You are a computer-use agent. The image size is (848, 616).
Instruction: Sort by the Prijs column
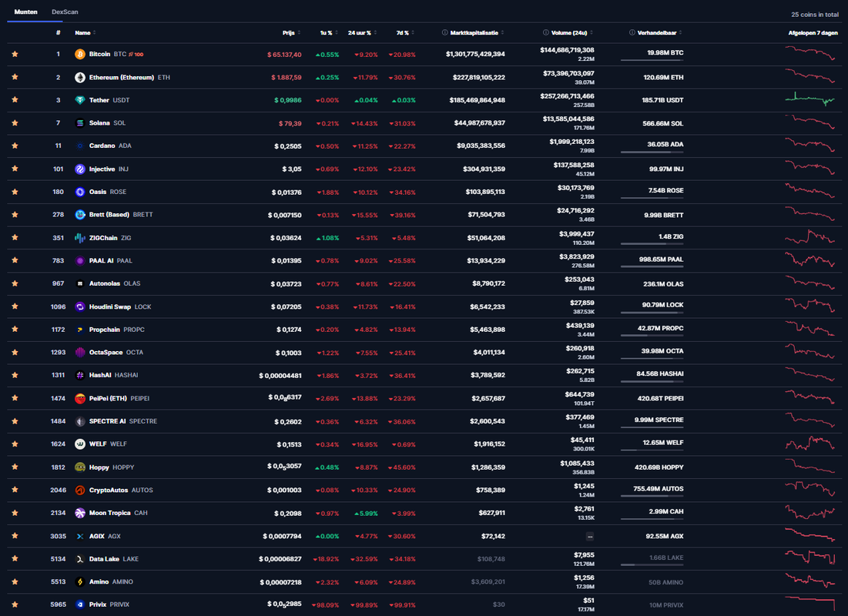pyautogui.click(x=291, y=33)
